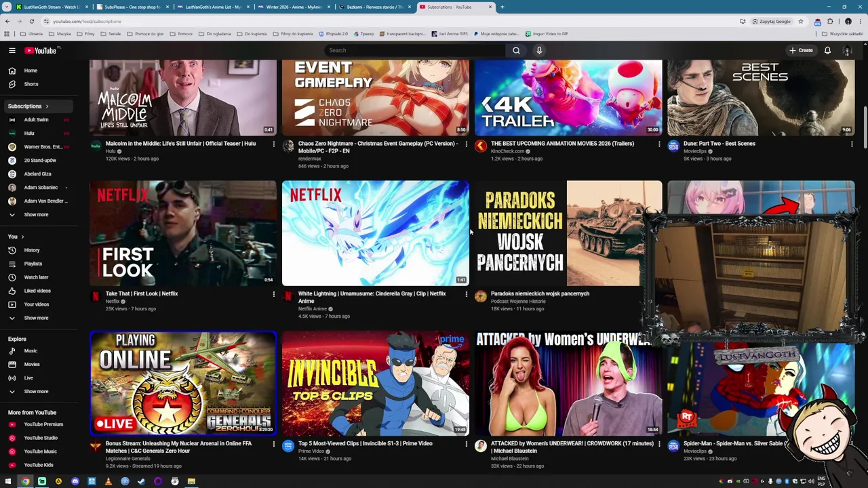868x488 pixels.
Task: Open Prime Video channel avatar
Action: click(288, 446)
